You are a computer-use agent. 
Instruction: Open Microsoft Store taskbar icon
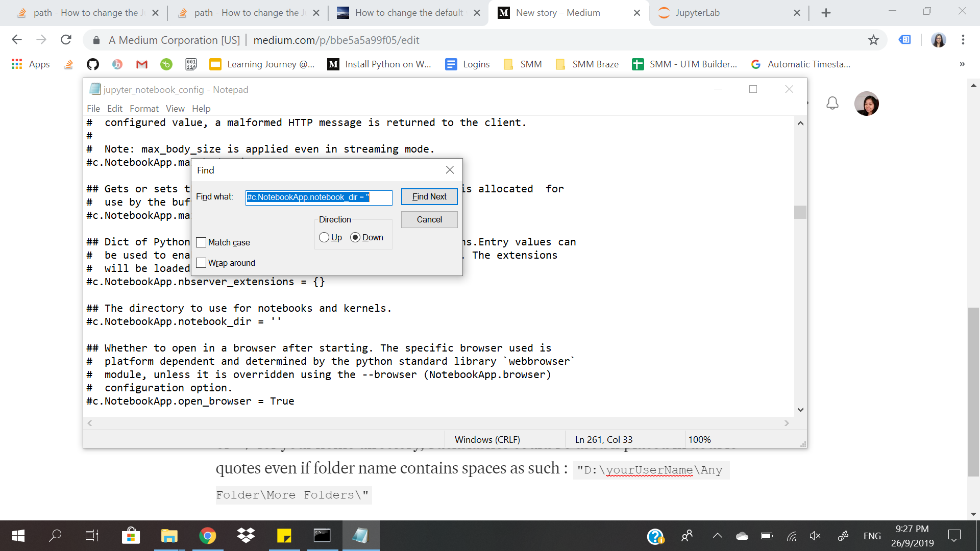pos(131,536)
